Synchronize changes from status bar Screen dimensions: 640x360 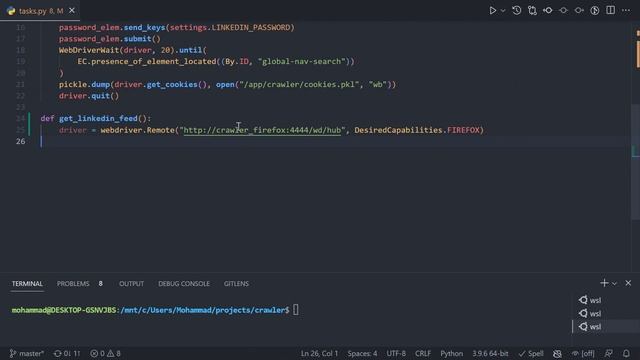67,353
